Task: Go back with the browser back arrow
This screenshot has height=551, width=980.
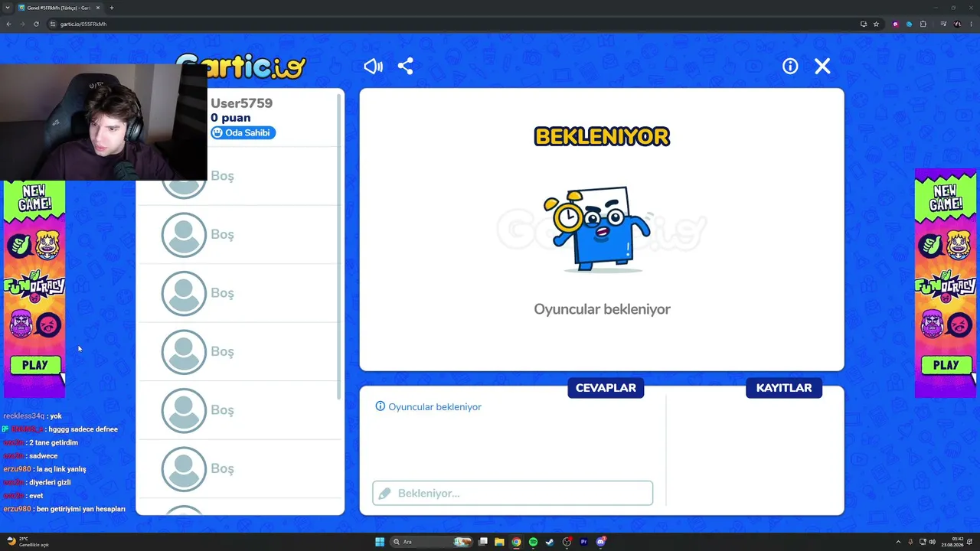Action: 8,24
